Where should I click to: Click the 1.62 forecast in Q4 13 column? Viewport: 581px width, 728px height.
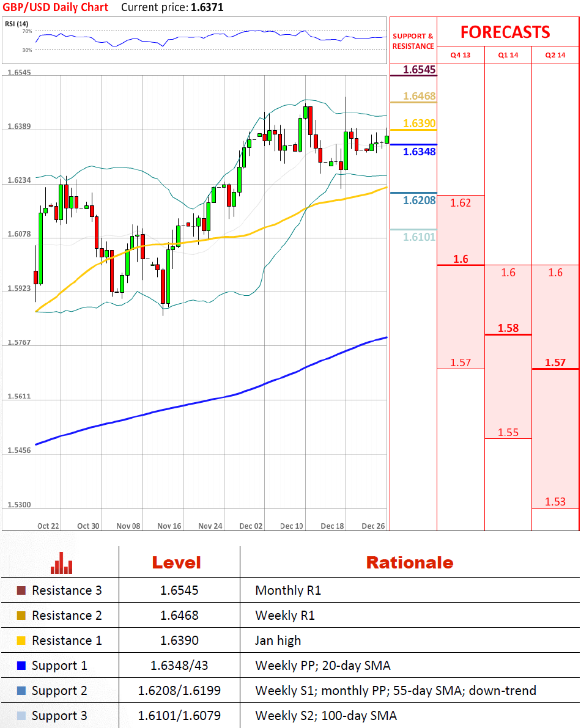coord(461,203)
